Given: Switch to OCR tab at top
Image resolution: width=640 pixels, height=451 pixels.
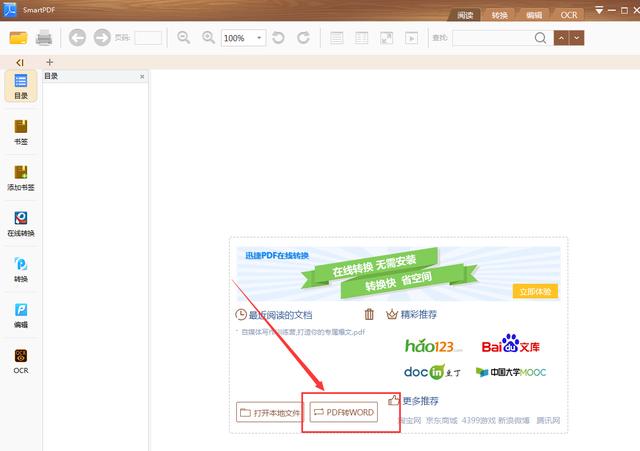Looking at the screenshot, I should (569, 15).
